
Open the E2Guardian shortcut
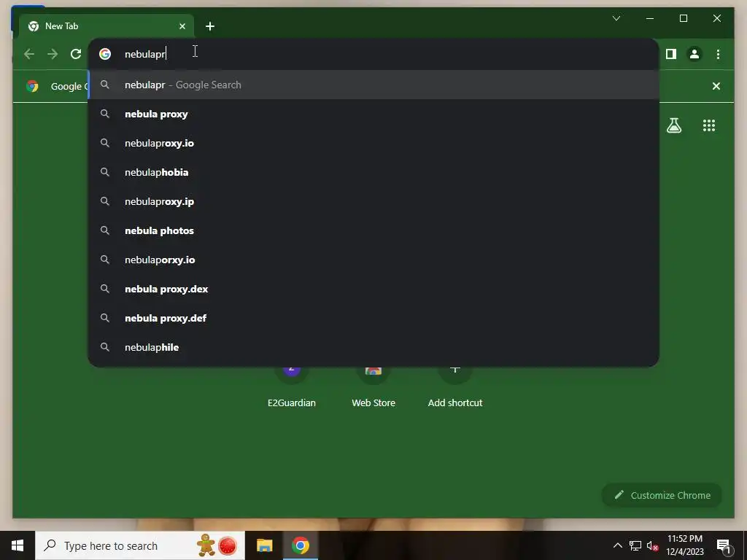point(292,386)
